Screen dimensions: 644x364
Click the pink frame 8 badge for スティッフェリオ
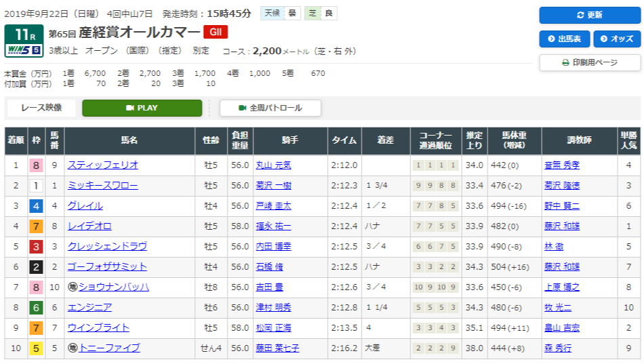[x=36, y=165]
